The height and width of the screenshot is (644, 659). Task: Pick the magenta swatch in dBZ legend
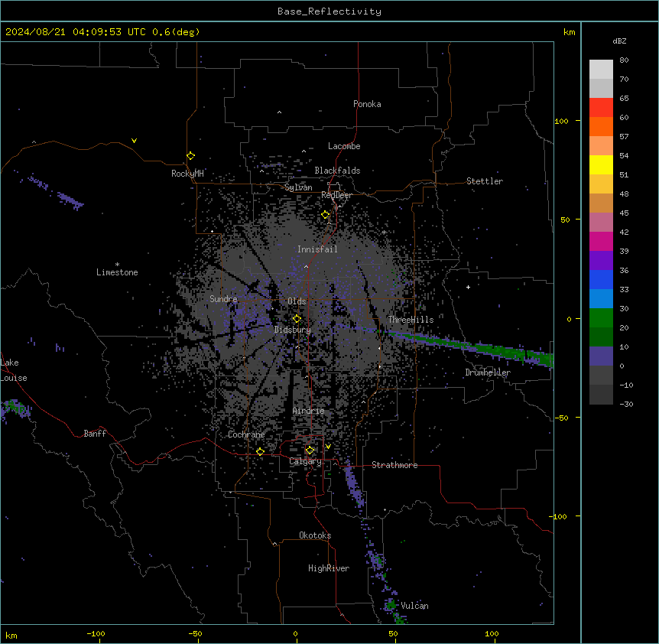click(x=601, y=242)
